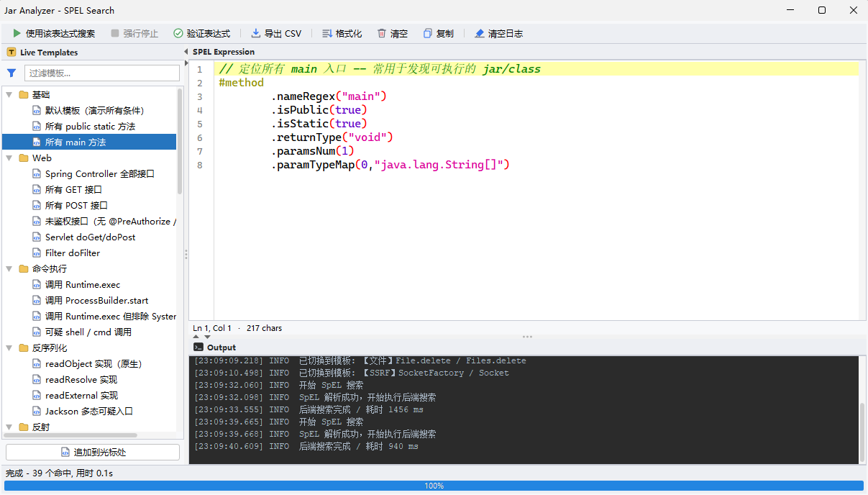
Task: Click the template tree horizontal scrollbar
Action: [x=71, y=435]
